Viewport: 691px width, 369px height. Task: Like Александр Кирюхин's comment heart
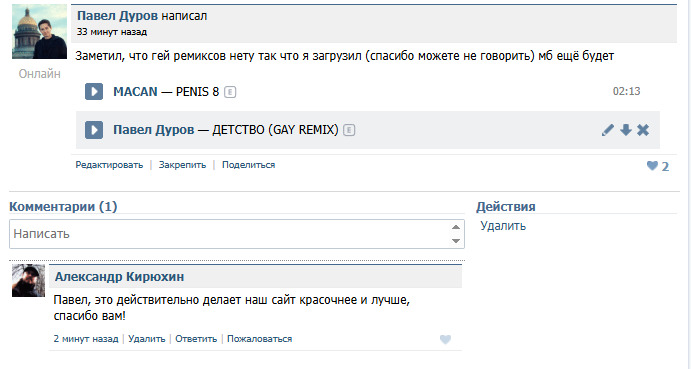(x=446, y=339)
